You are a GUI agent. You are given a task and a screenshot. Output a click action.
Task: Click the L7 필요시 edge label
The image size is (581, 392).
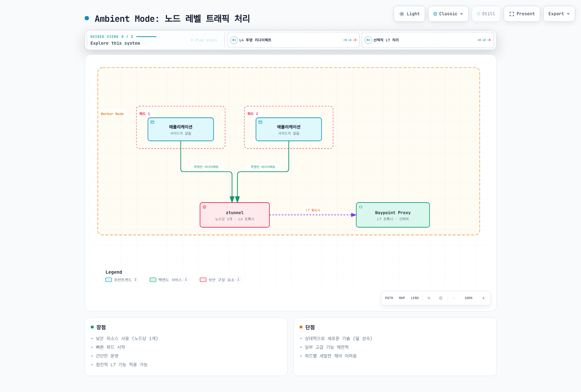[x=313, y=210]
